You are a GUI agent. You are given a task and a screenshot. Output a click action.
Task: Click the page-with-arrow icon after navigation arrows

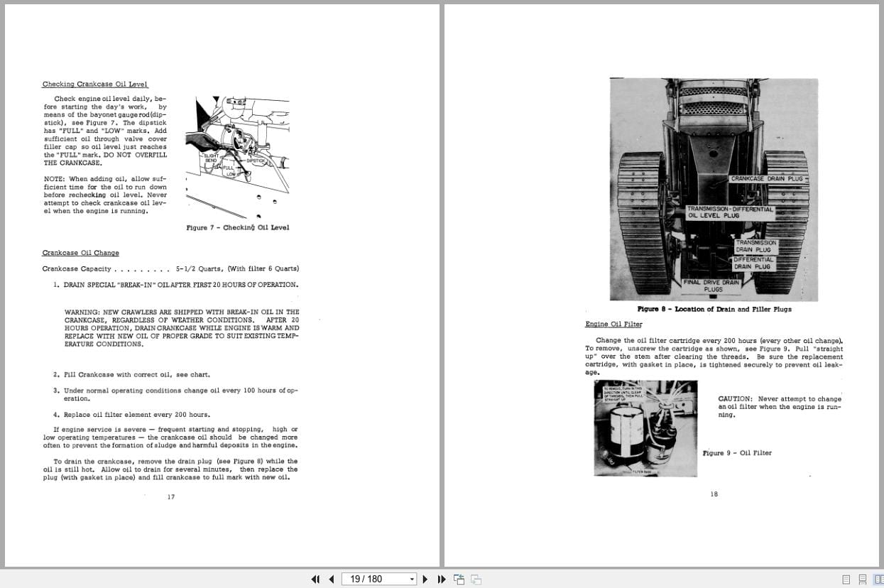(459, 579)
